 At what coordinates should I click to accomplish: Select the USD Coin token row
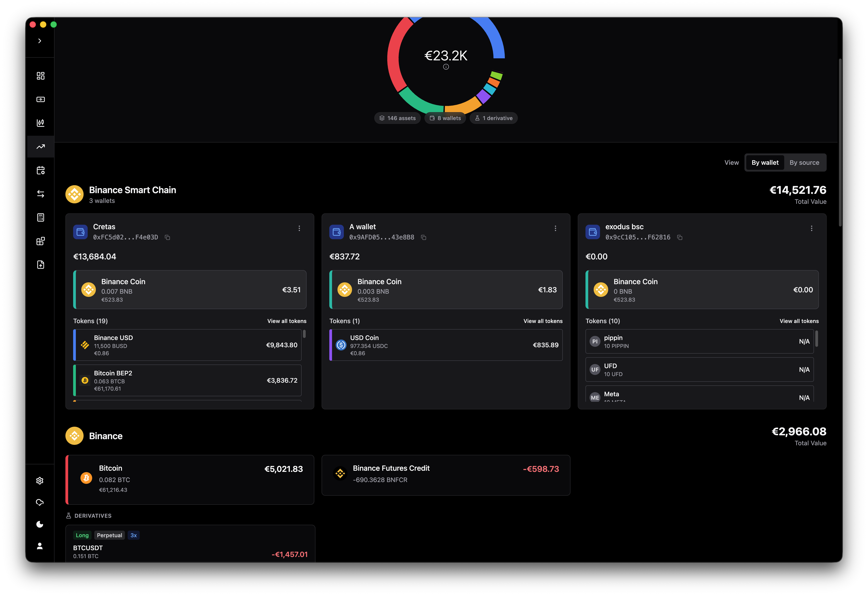[446, 345]
